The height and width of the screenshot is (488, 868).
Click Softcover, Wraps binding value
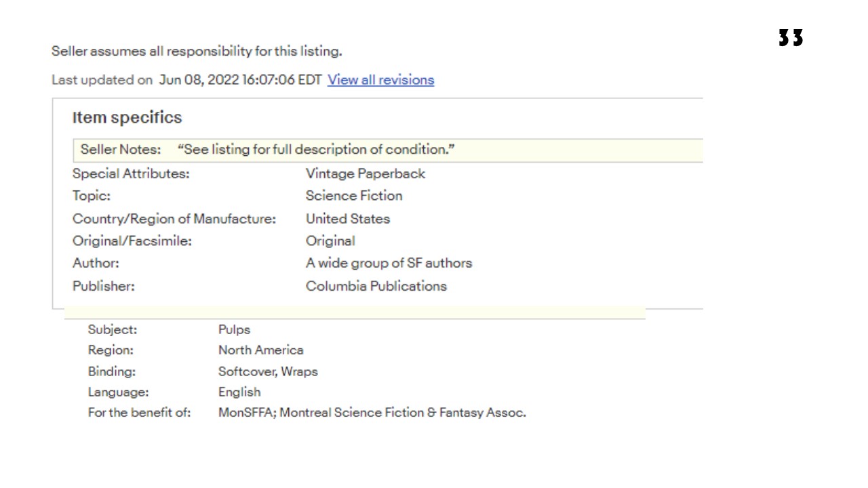click(x=267, y=371)
